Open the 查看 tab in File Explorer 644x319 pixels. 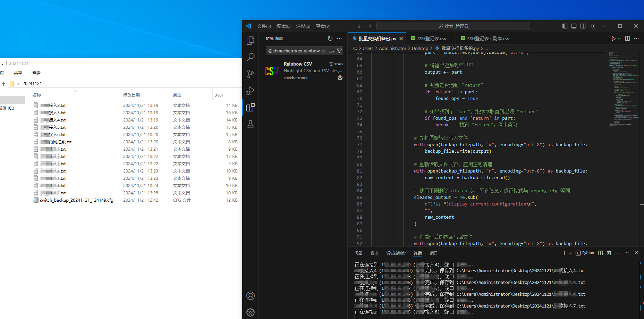point(36,73)
